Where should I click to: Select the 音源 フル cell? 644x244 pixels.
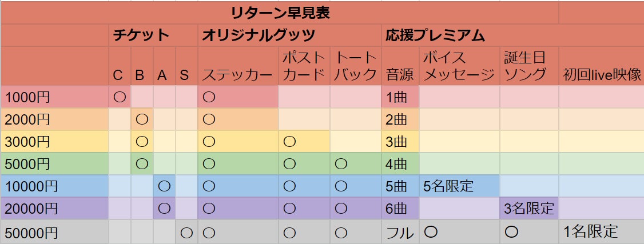(x=400, y=233)
